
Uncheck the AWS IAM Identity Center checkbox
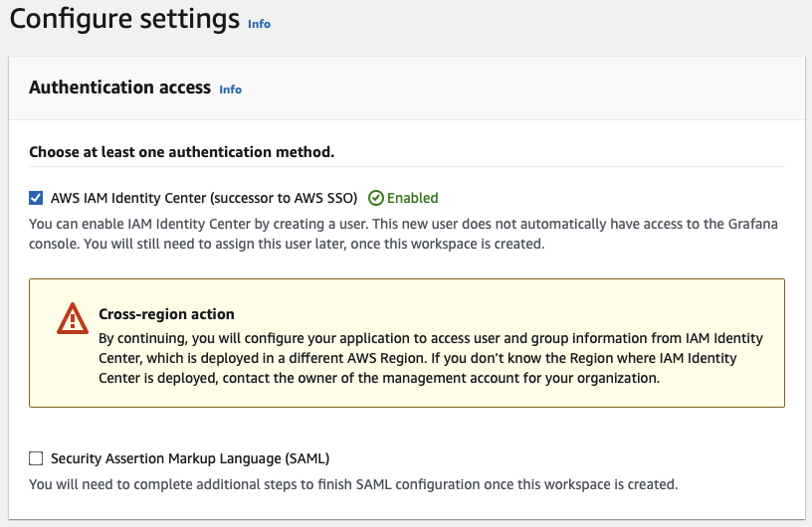click(x=37, y=198)
